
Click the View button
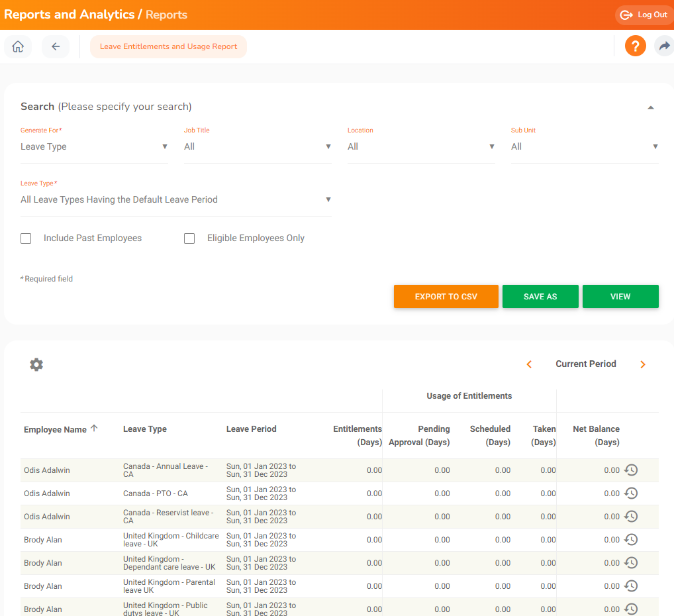[x=620, y=296]
